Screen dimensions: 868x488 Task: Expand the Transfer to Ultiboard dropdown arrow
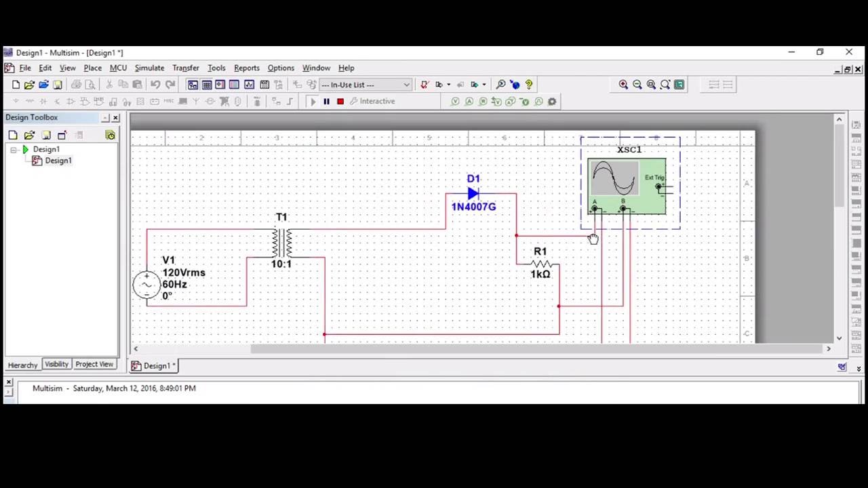[x=448, y=85]
